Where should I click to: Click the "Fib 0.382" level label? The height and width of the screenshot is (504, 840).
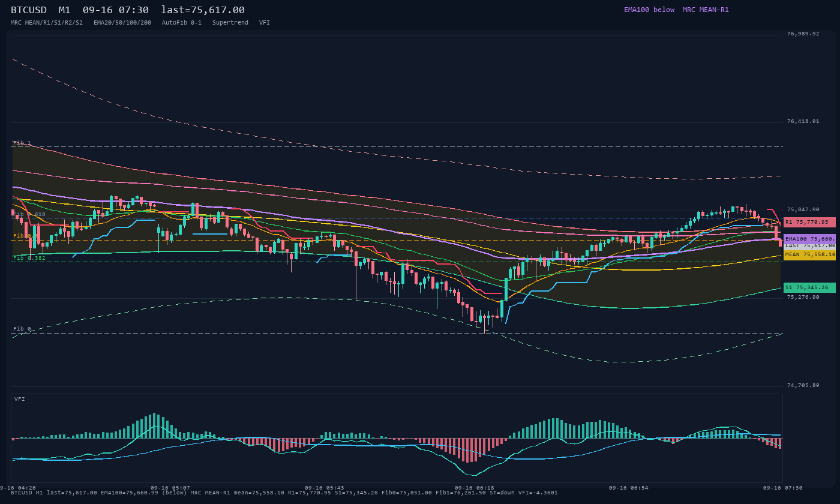coord(29,258)
